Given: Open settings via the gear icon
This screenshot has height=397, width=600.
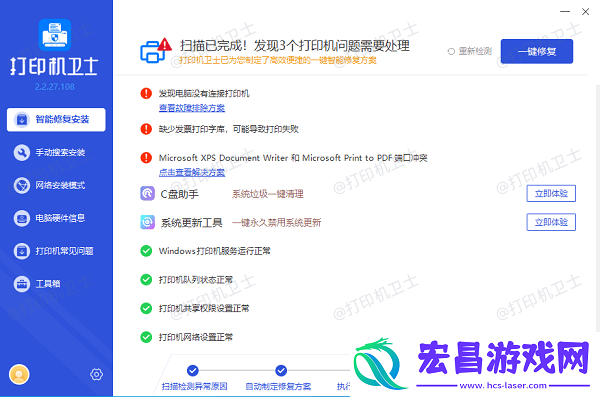Looking at the screenshot, I should pos(96,374).
